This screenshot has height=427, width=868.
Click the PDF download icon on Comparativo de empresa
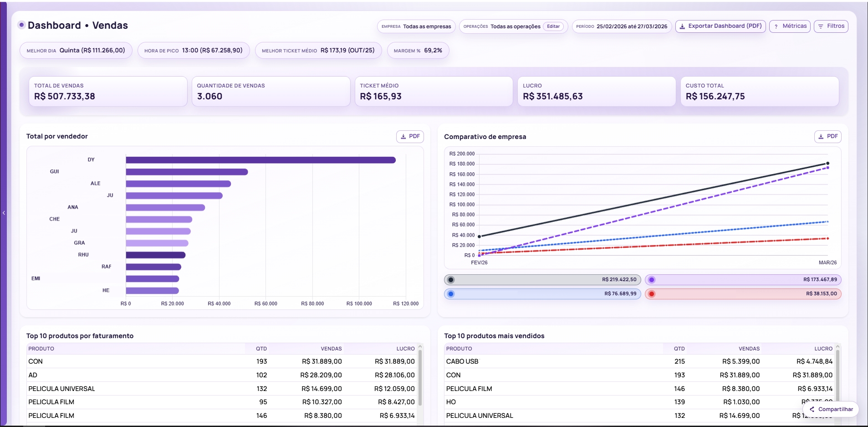821,136
